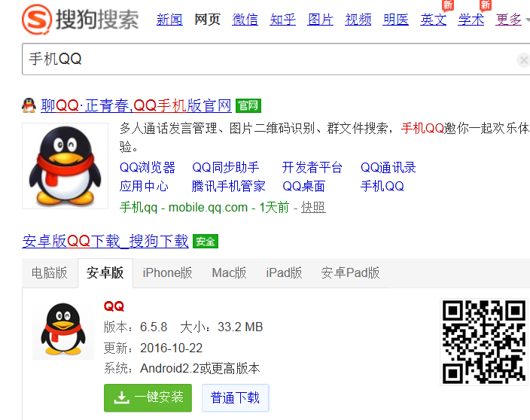The width and height of the screenshot is (530, 420).
Task: Open the 腾讯手机管家 sublink
Action: [x=229, y=186]
